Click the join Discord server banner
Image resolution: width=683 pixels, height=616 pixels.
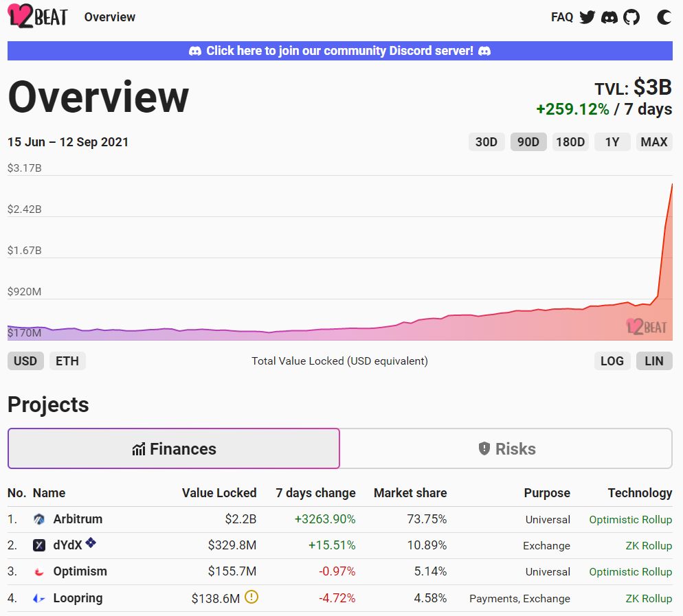pyautogui.click(x=340, y=51)
